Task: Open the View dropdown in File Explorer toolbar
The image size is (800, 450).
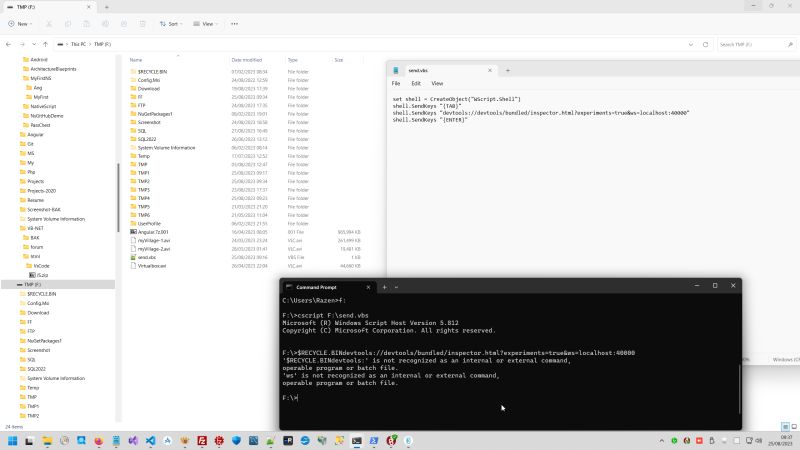Action: 205,24
